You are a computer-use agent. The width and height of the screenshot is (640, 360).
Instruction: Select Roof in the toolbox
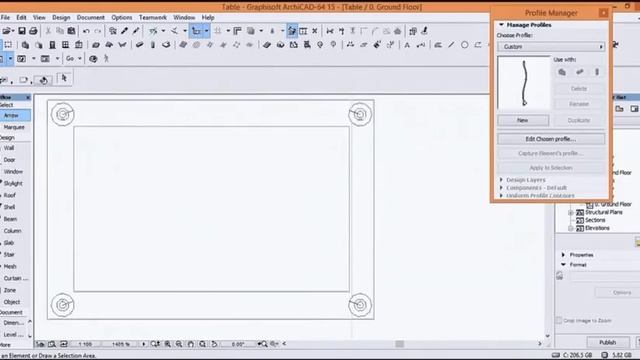pos(9,195)
